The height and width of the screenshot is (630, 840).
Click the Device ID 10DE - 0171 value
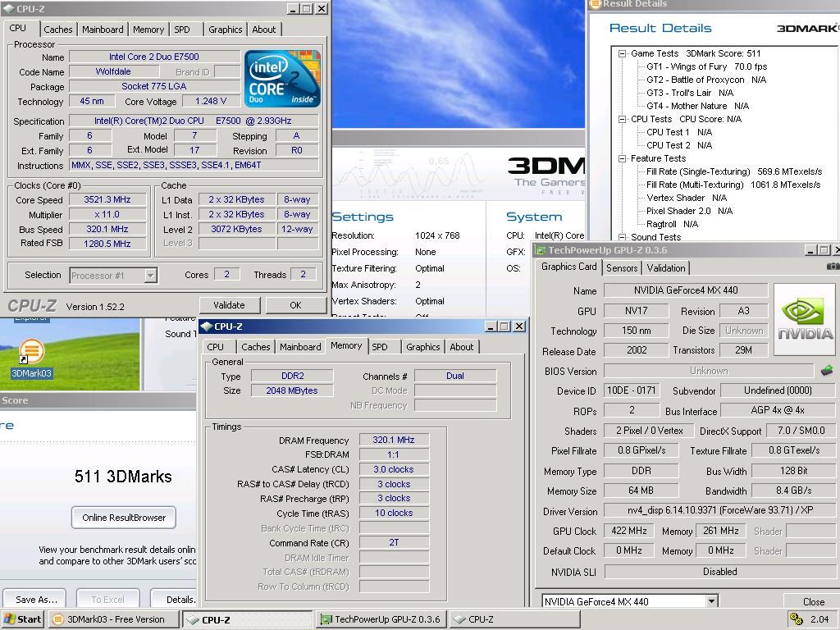pyautogui.click(x=631, y=390)
